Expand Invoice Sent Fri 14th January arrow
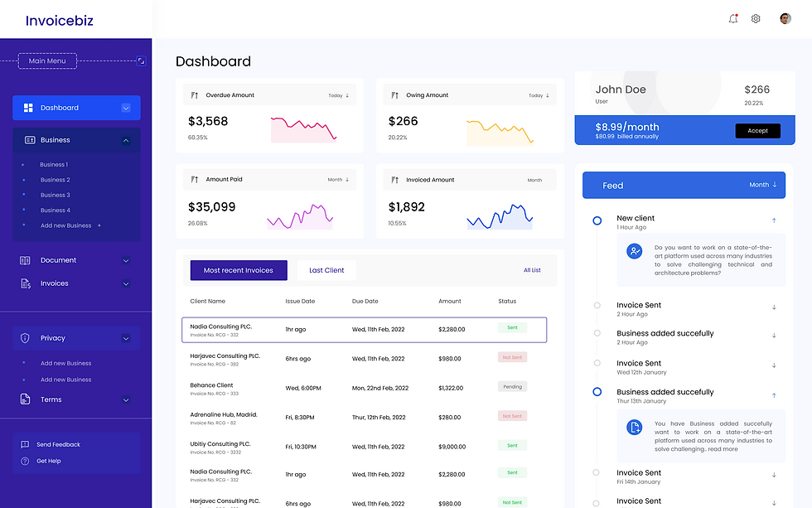This screenshot has height=508, width=812. (x=774, y=475)
